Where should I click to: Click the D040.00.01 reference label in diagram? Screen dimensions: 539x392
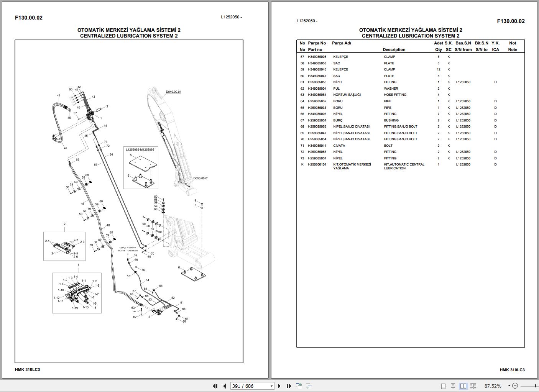click(173, 92)
